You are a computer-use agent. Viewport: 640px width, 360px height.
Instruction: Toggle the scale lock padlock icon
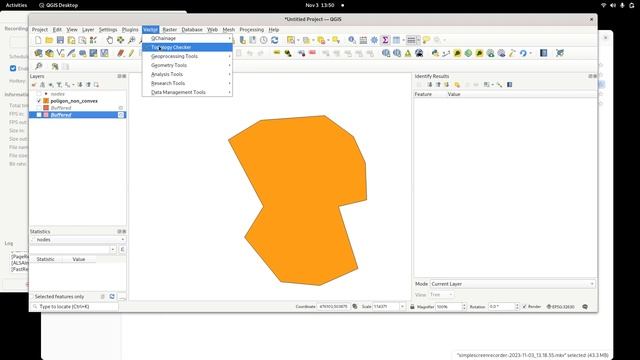click(412, 307)
